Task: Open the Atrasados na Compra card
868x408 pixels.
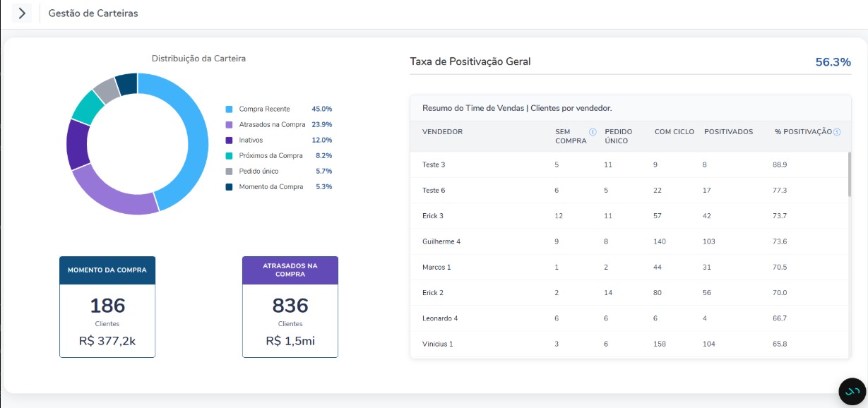Action: (290, 306)
